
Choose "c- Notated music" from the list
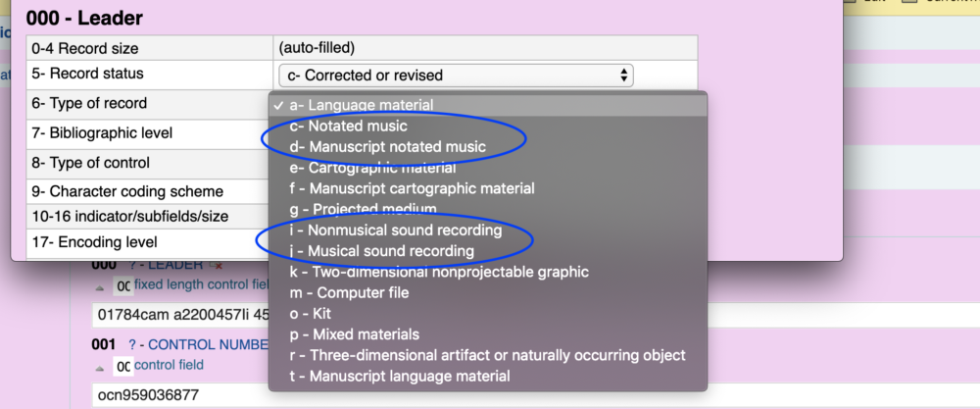pos(348,126)
